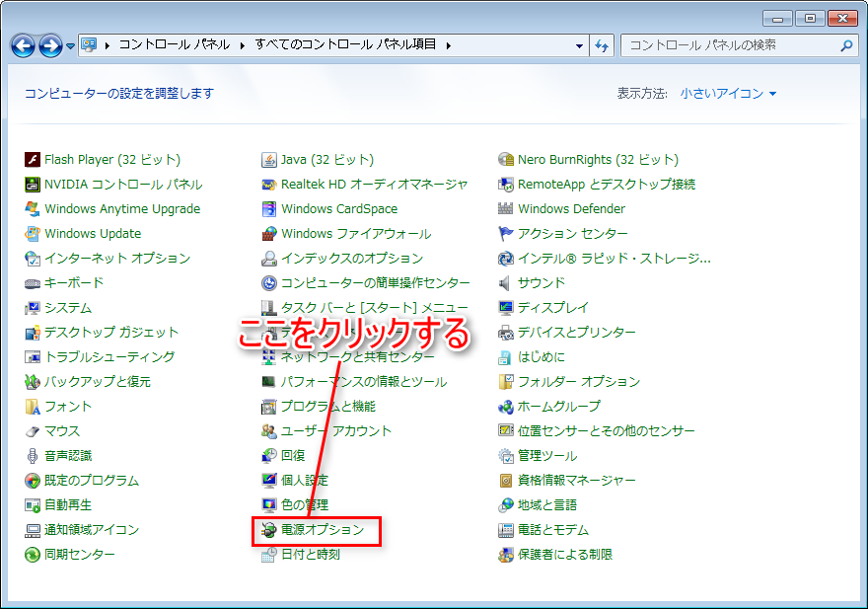The image size is (868, 609).
Task: Click the 通知領域アイコン icon
Action: coord(33,530)
